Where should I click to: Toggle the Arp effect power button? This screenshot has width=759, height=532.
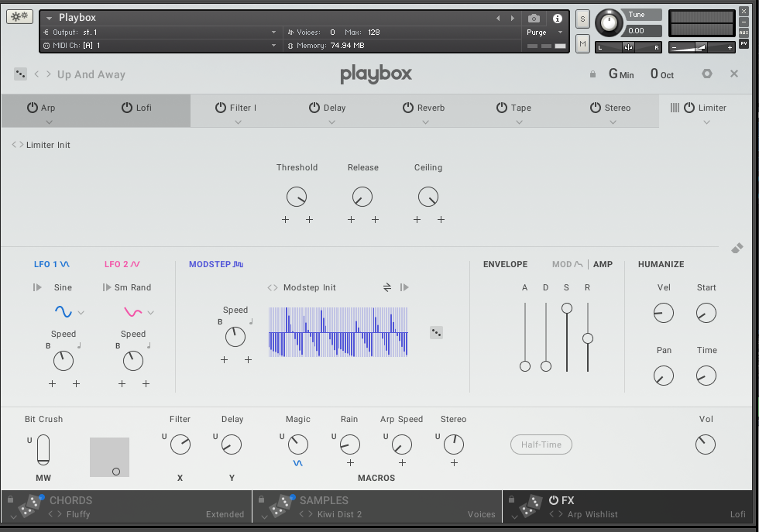coord(32,108)
